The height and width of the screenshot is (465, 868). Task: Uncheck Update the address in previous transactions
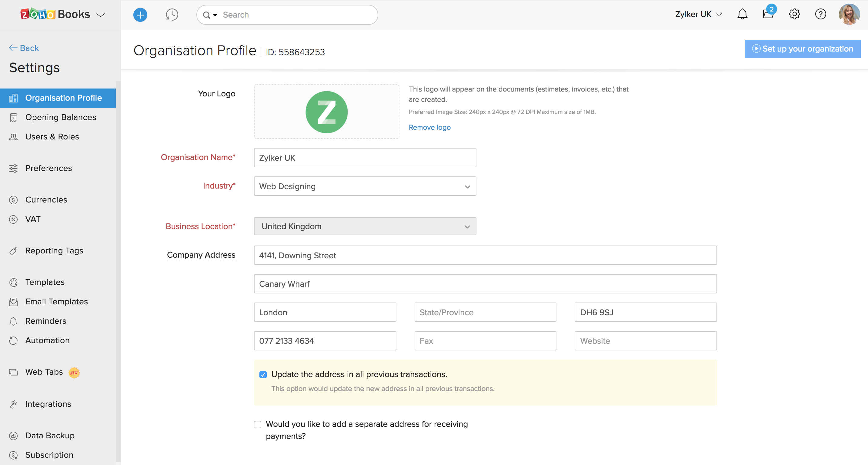point(263,374)
